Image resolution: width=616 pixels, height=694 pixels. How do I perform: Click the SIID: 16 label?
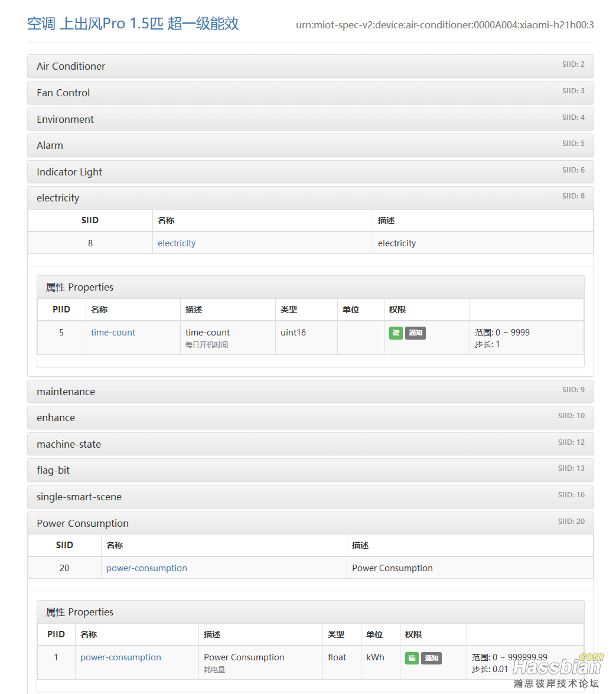[571, 495]
